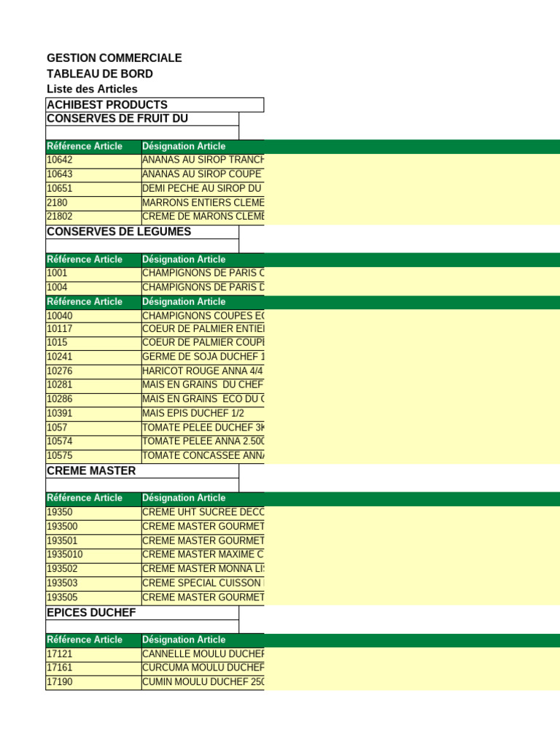This screenshot has height=747, width=560.
Task: Click article reference 1057
Action: pos(93,428)
